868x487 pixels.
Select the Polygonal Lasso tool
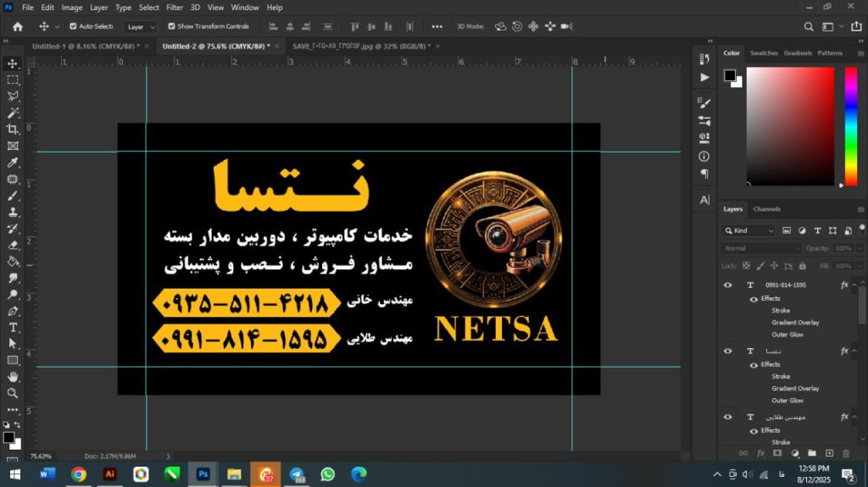pyautogui.click(x=12, y=97)
